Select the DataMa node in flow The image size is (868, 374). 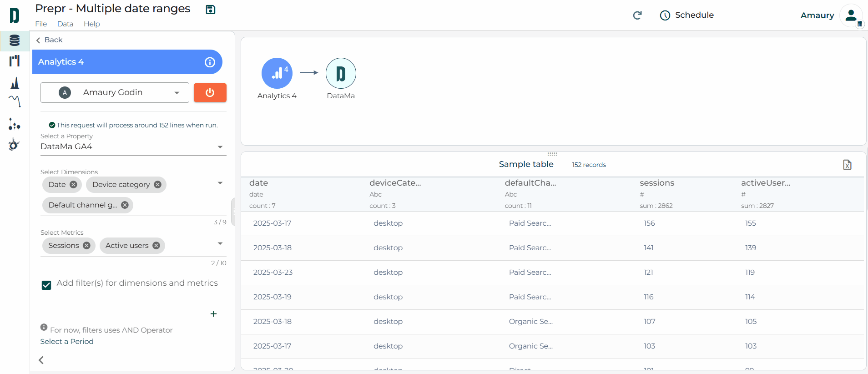click(x=341, y=73)
